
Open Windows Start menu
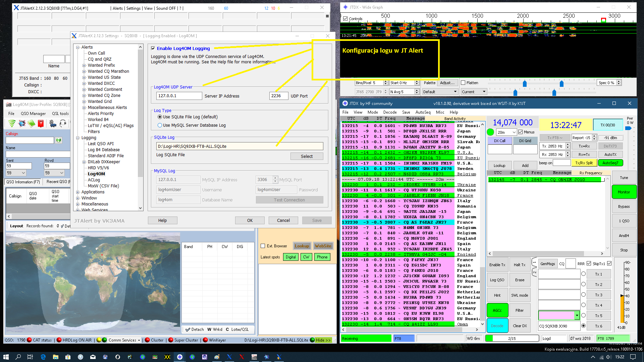pyautogui.click(x=6, y=357)
